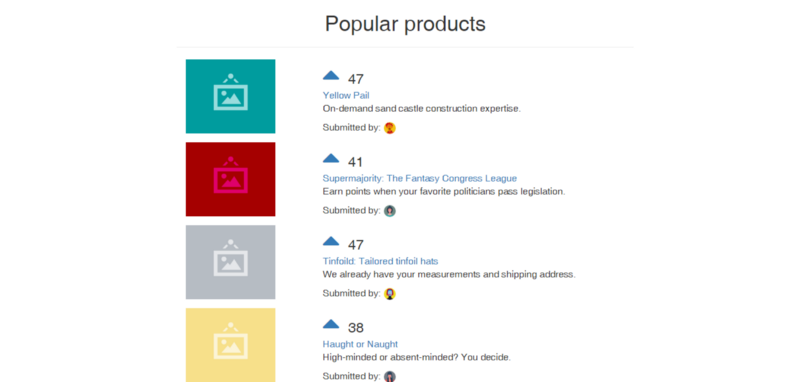
Task: Upvote Tinfoild: Tailored tinfoil hats
Action: click(331, 241)
